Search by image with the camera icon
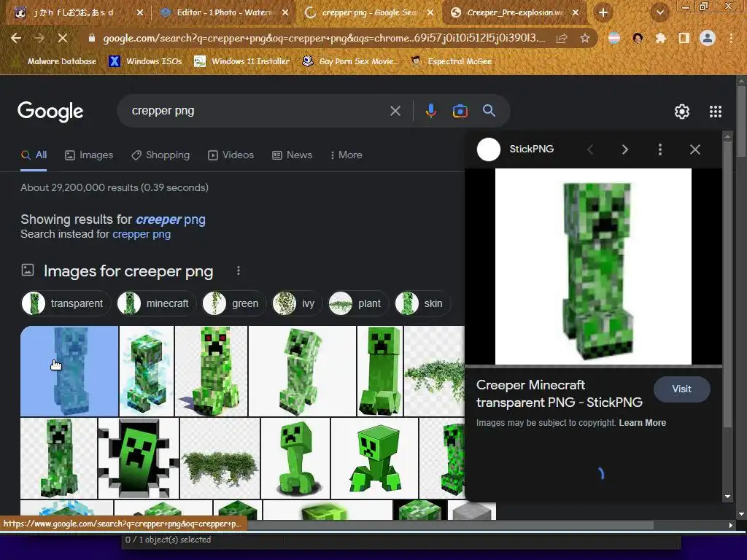The image size is (747, 560). (460, 111)
